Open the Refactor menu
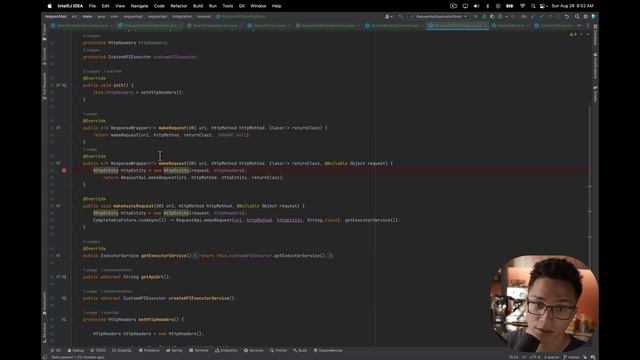 [x=179, y=6]
